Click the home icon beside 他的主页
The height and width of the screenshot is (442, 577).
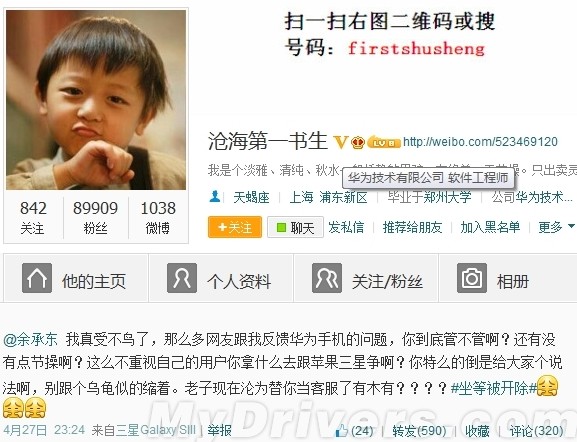click(x=37, y=278)
